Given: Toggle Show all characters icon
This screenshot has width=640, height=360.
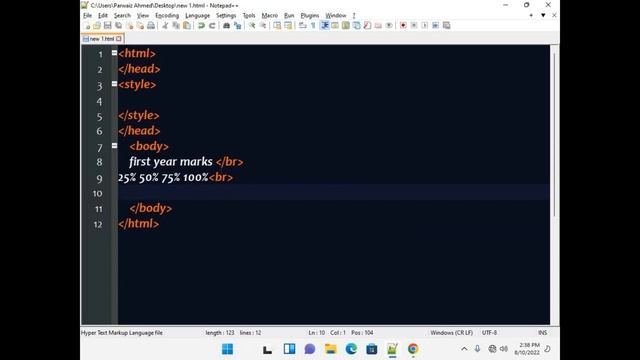Looking at the screenshot, I should pos(313,25).
